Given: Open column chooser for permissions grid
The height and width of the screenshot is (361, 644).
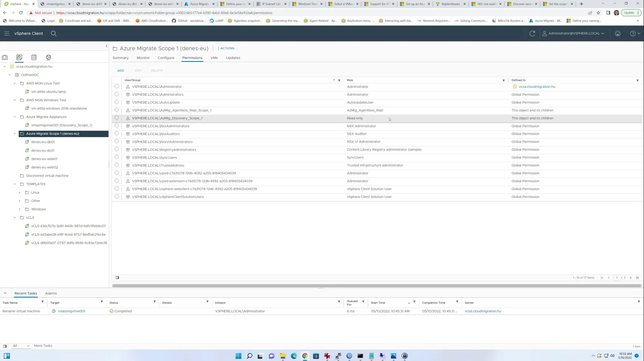Looking at the screenshot, I should click(x=117, y=277).
